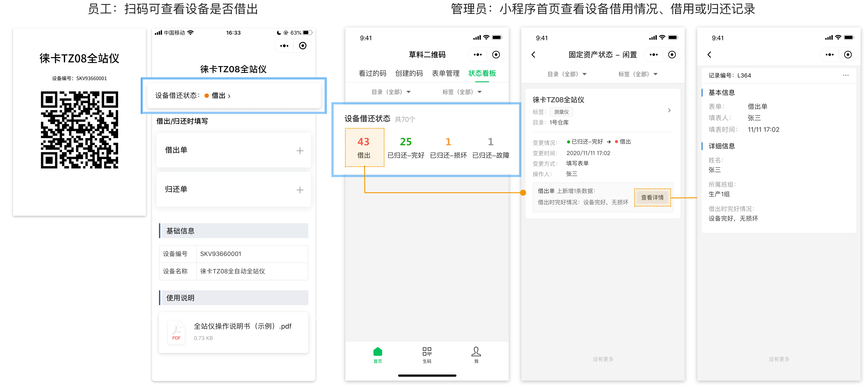The image size is (868, 388).
Task: Open more menu in 草料二维码 screen
Action: (x=478, y=55)
